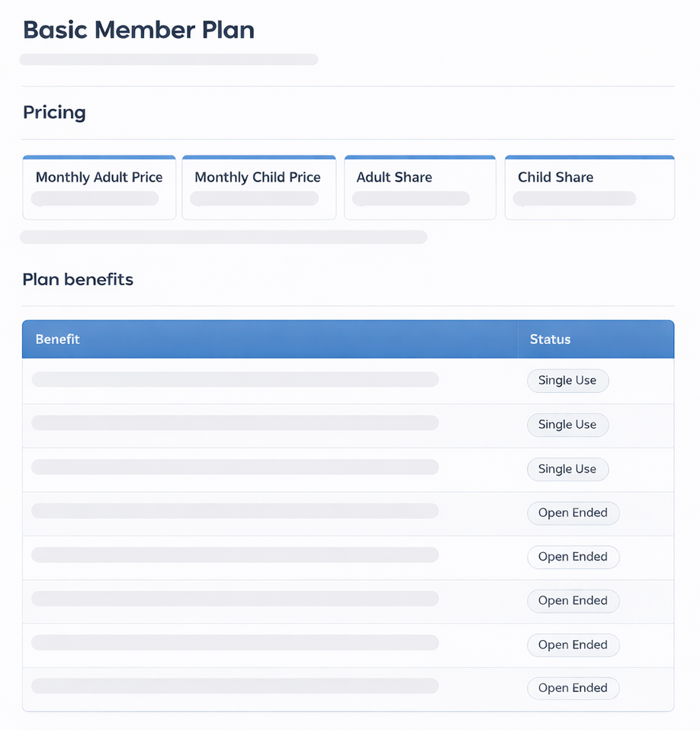This screenshot has height=730, width=700.
Task: Click the Child Share pricing card
Action: pos(589,188)
